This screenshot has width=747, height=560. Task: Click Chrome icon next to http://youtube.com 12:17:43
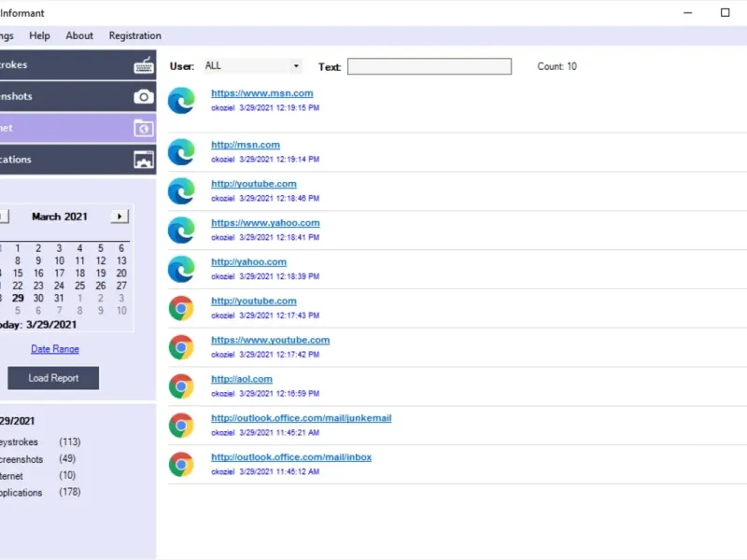click(181, 308)
